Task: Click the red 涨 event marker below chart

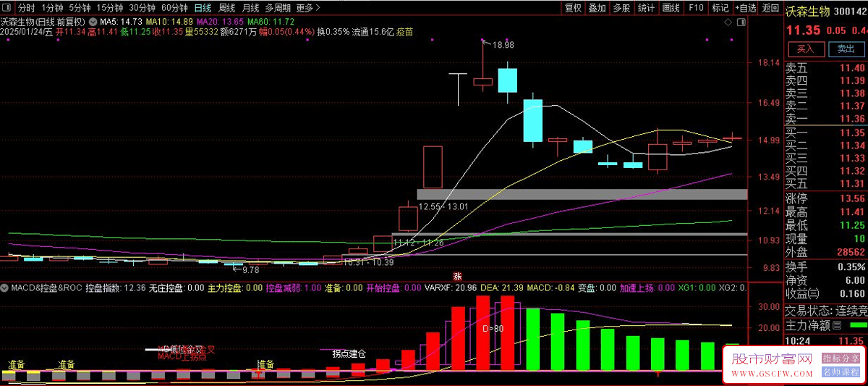Action: point(457,276)
